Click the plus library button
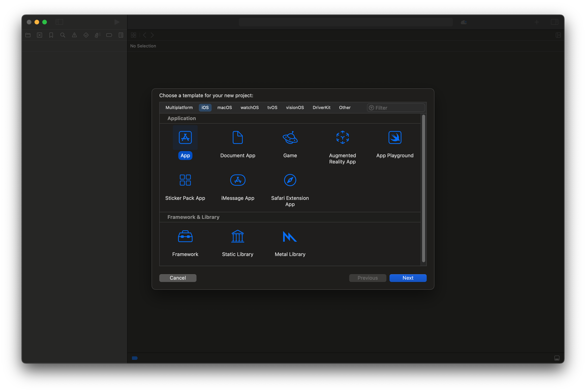 (x=536, y=22)
